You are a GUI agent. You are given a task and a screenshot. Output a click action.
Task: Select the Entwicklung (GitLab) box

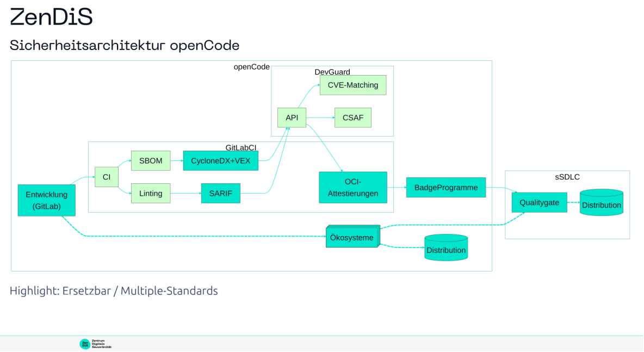tap(46, 200)
